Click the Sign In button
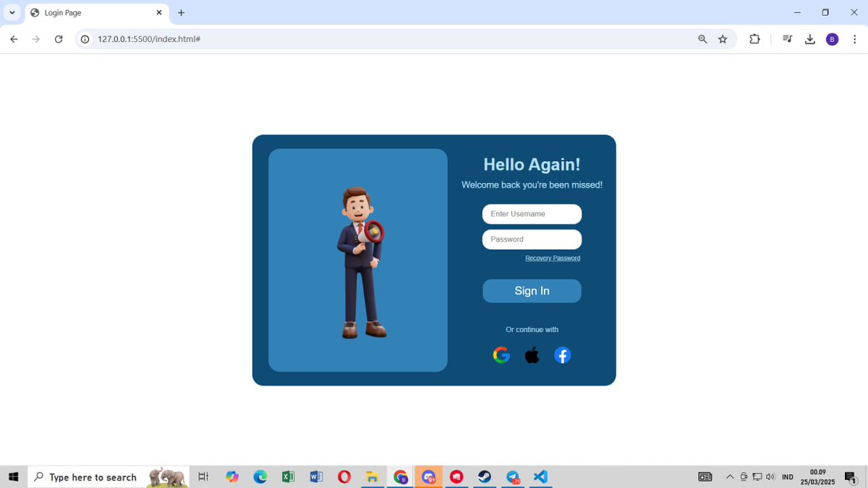The image size is (868, 488). (x=532, y=291)
